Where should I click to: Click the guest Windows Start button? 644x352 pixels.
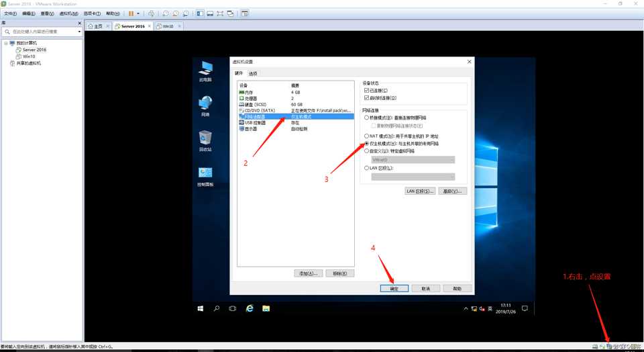tap(201, 308)
